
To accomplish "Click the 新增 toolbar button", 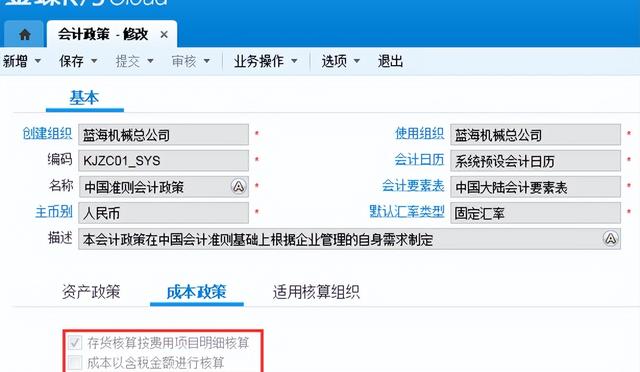I will [15, 61].
